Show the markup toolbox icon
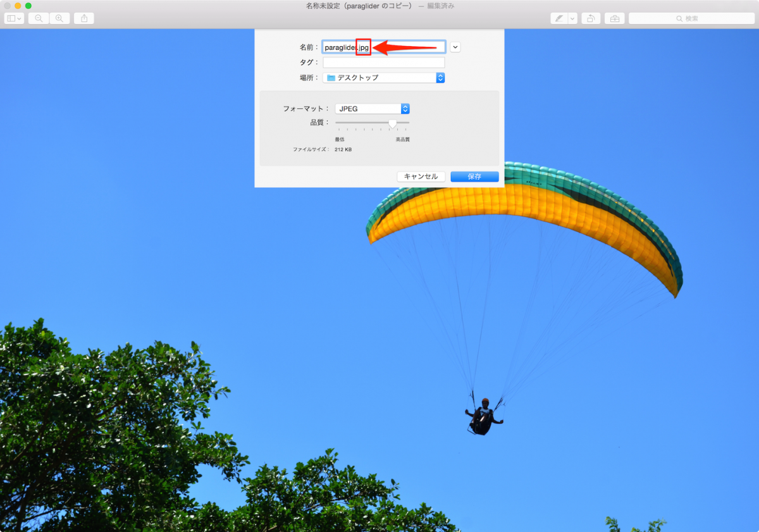This screenshot has height=532, width=759. coord(614,18)
